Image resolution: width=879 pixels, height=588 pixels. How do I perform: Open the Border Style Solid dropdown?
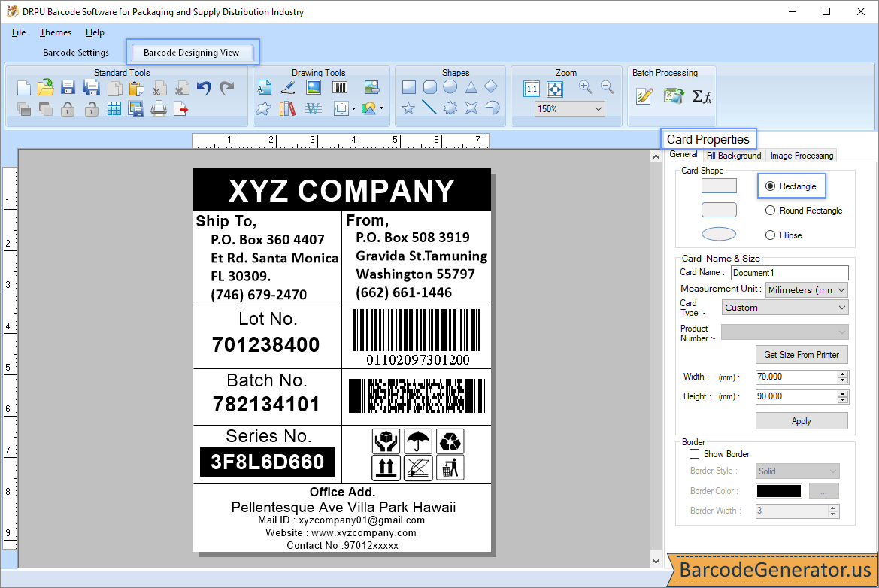797,471
